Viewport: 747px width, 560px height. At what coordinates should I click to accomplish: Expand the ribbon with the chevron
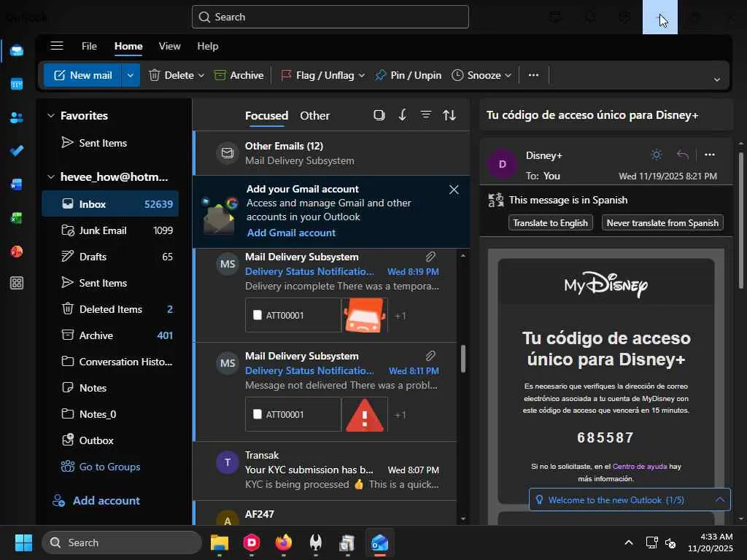(x=716, y=79)
